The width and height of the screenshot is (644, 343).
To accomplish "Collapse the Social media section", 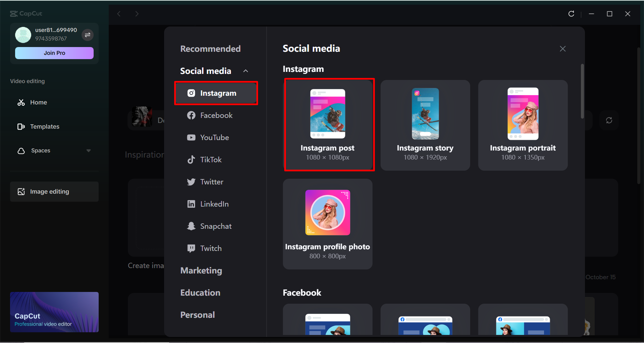I will tap(245, 71).
